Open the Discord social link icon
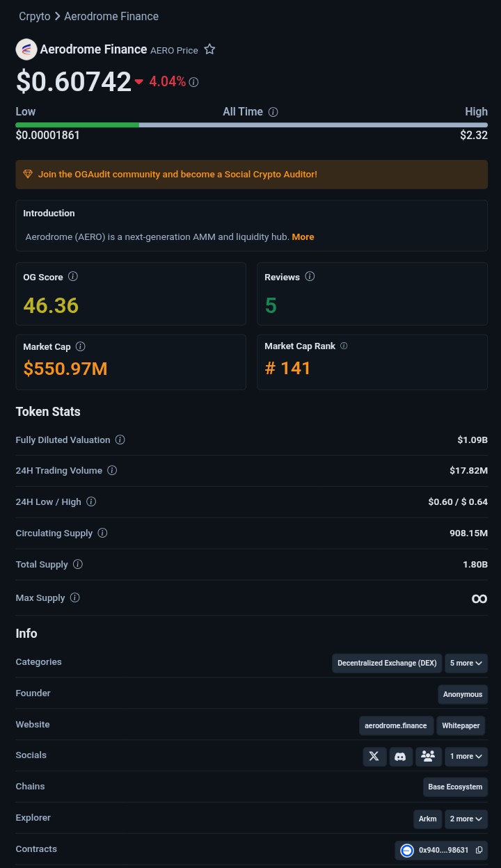 [x=400, y=756]
